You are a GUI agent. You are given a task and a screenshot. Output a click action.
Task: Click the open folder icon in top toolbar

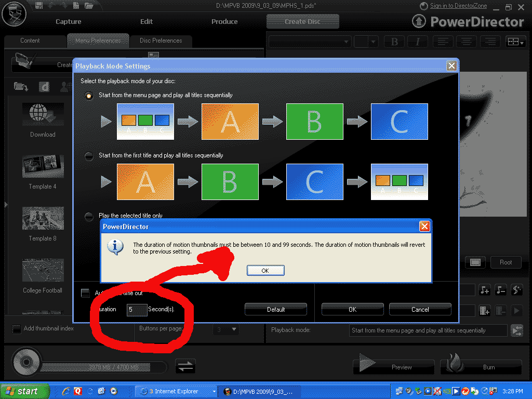[89, 5]
